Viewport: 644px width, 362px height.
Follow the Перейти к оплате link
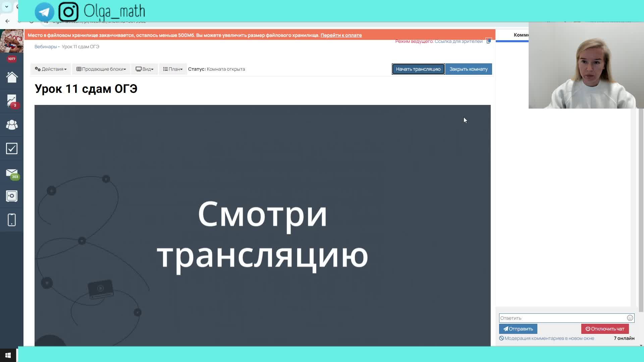coord(341,35)
